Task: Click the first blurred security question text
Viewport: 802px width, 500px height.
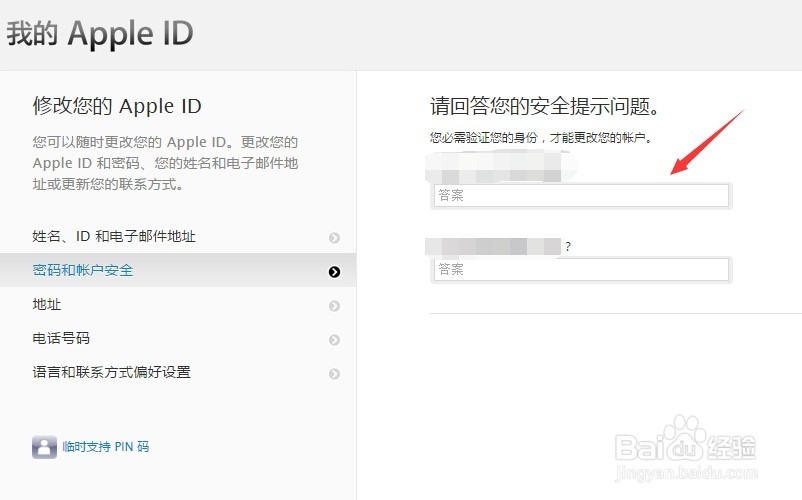Action: [x=500, y=167]
